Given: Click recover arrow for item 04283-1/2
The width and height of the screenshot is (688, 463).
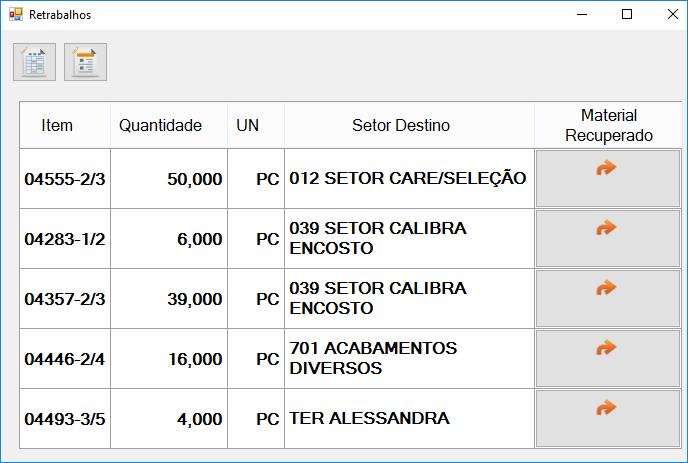Looking at the screenshot, I should 608,238.
